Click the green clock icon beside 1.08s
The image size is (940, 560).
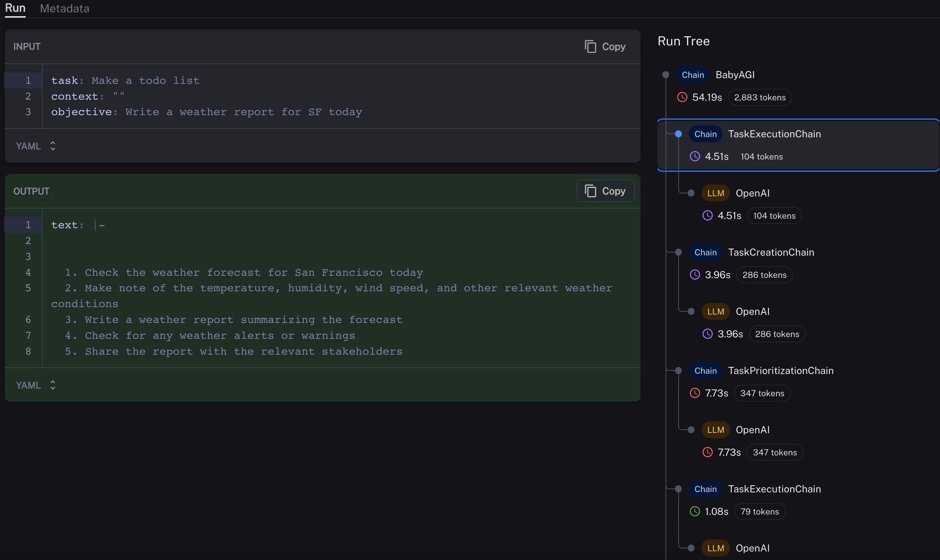pyautogui.click(x=695, y=511)
